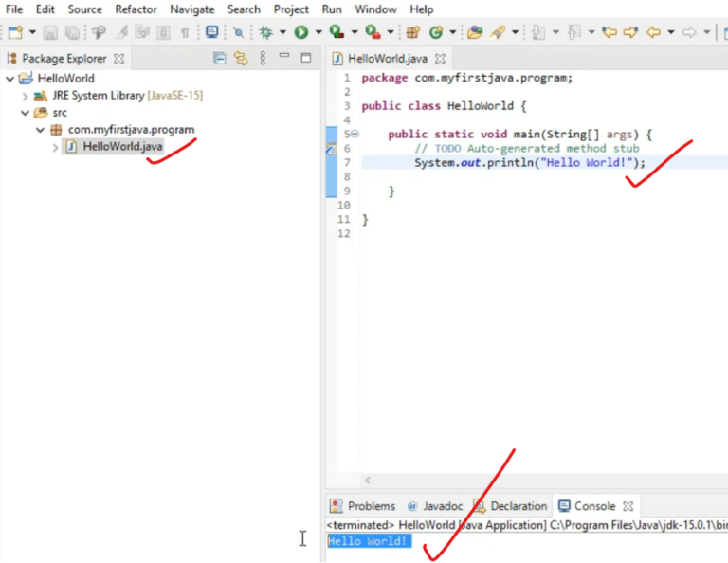Click the Back navigation arrow icon
728x563 pixels.
click(653, 32)
